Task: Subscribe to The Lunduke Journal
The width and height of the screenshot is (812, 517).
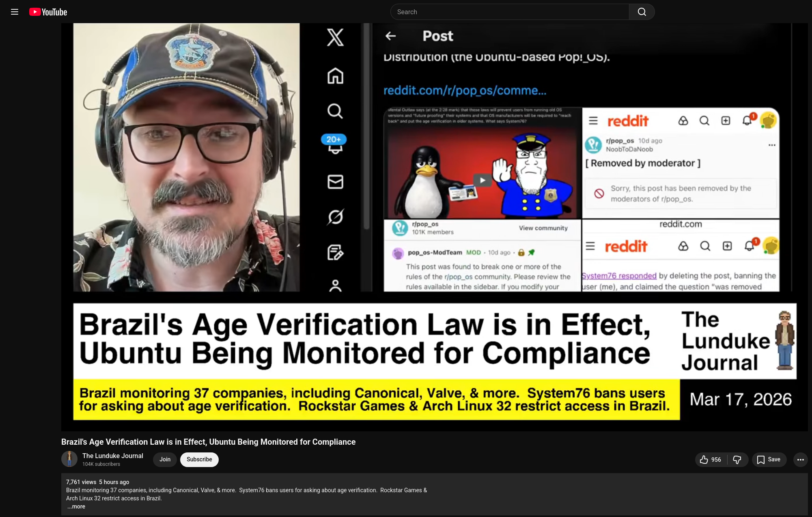Action: click(x=199, y=459)
